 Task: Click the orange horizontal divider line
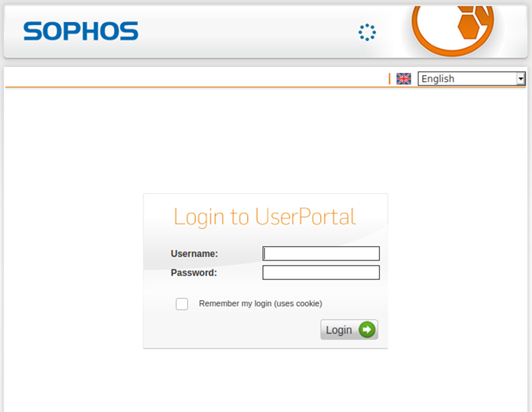pos(266,87)
